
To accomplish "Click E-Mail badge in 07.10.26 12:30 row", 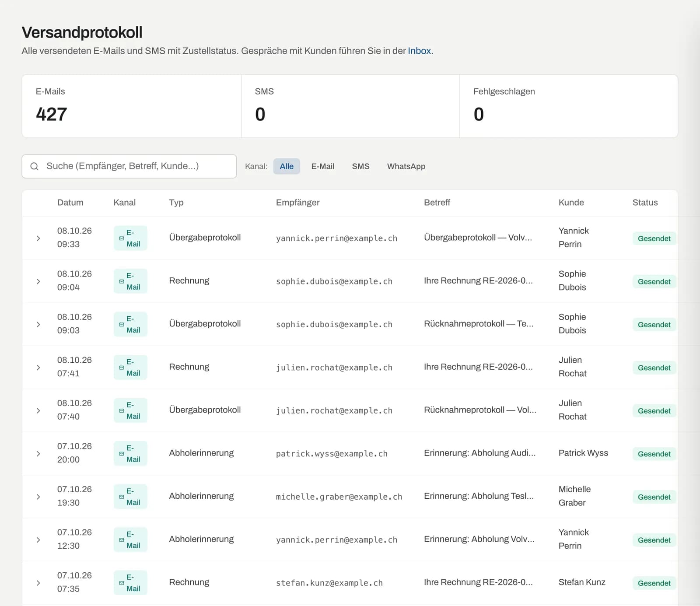I will pos(130,539).
